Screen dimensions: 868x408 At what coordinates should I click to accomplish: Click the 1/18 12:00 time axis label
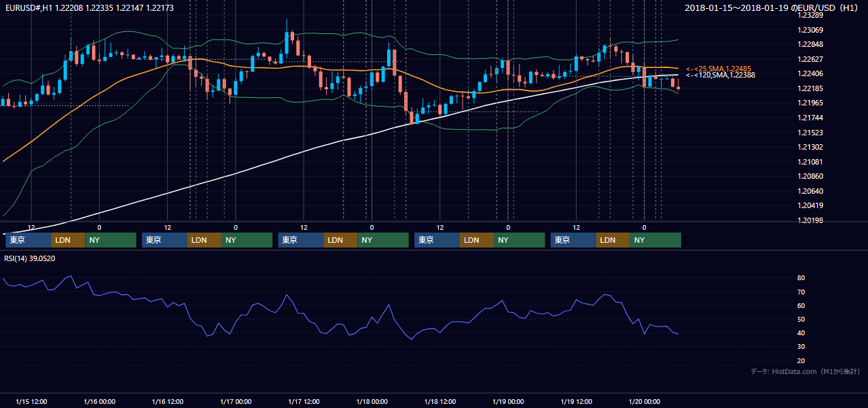point(440,402)
